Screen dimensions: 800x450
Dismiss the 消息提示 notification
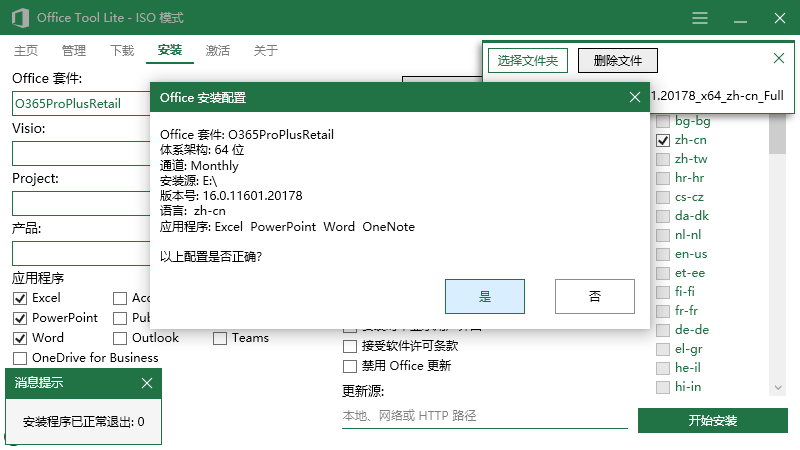point(147,382)
